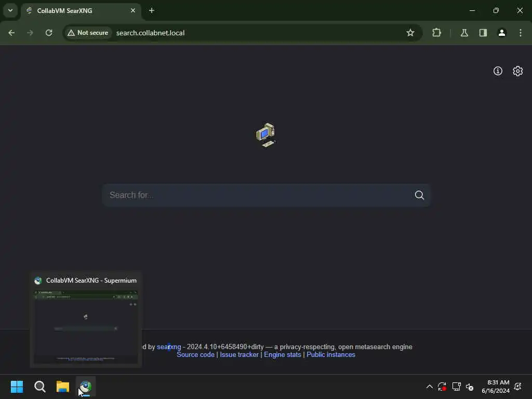This screenshot has width=532, height=399.
Task: Open the tab search dropdown arrow
Action: pyautogui.click(x=10, y=10)
